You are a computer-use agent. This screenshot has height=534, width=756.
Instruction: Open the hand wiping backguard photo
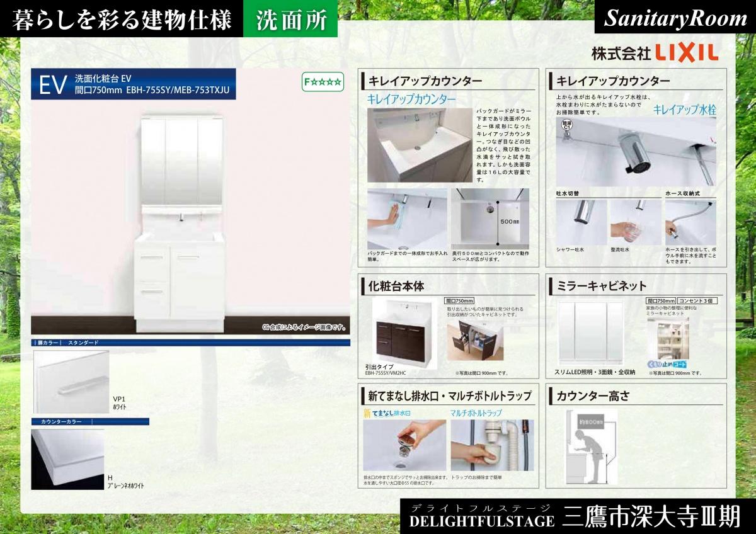[407, 219]
